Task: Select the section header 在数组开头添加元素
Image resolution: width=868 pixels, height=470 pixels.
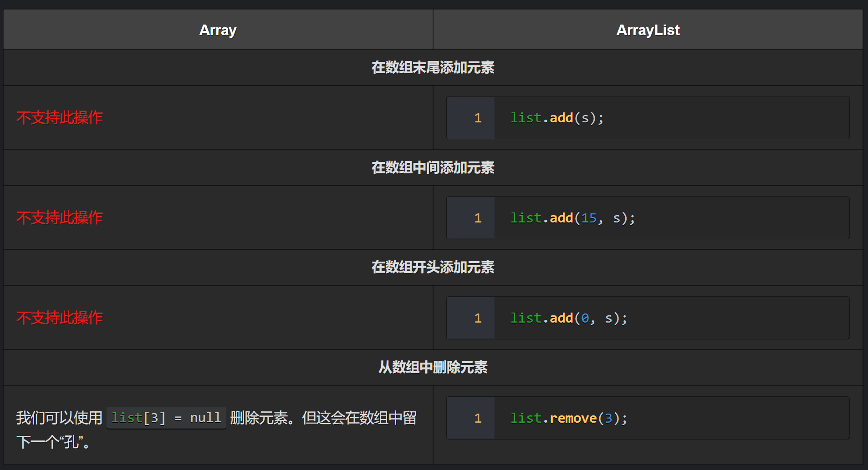Action: click(x=433, y=268)
